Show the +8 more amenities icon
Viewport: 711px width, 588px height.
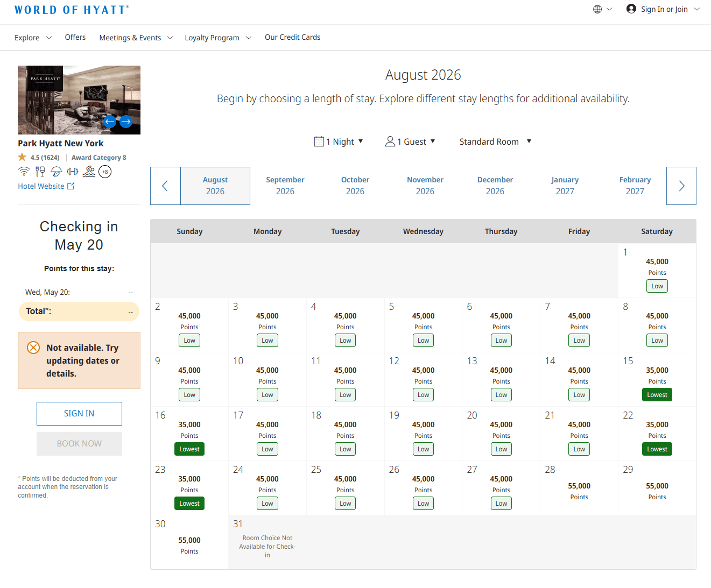(105, 172)
